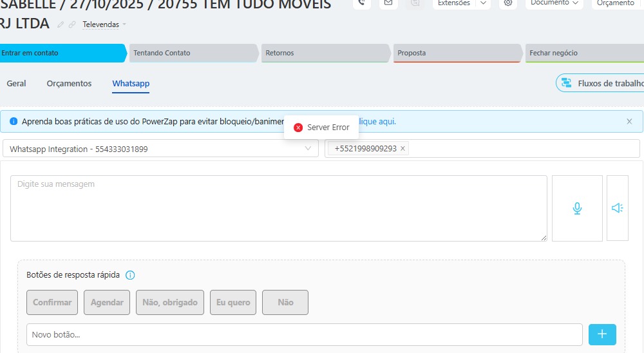644x353 pixels.
Task: Click the Digite sua mensagem text area
Action: tap(278, 208)
